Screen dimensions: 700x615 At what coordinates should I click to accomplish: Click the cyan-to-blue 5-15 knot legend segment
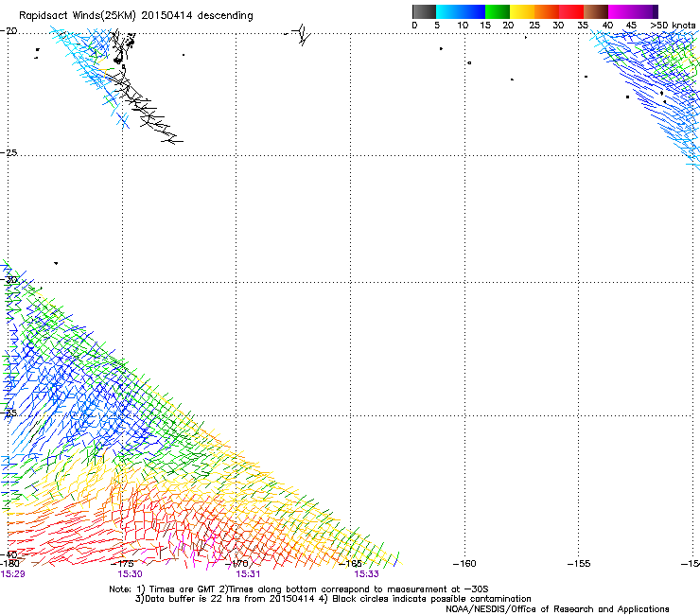coord(461,11)
